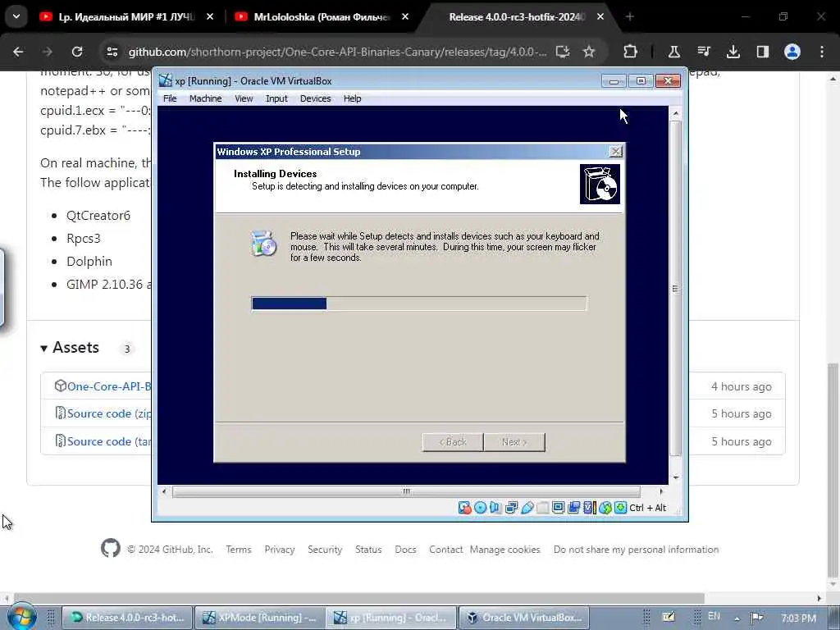
Task: Click the Chrome address bar URL
Action: coord(337,52)
